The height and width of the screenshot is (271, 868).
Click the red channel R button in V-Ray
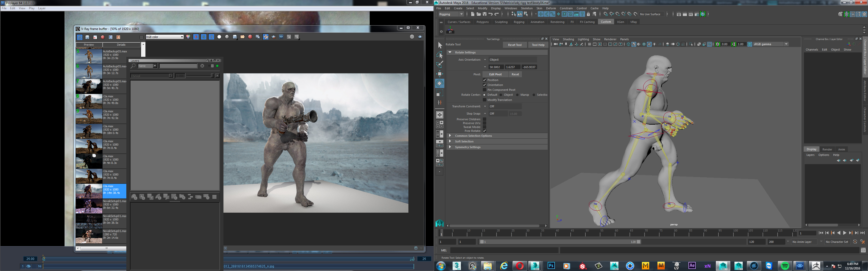196,37
